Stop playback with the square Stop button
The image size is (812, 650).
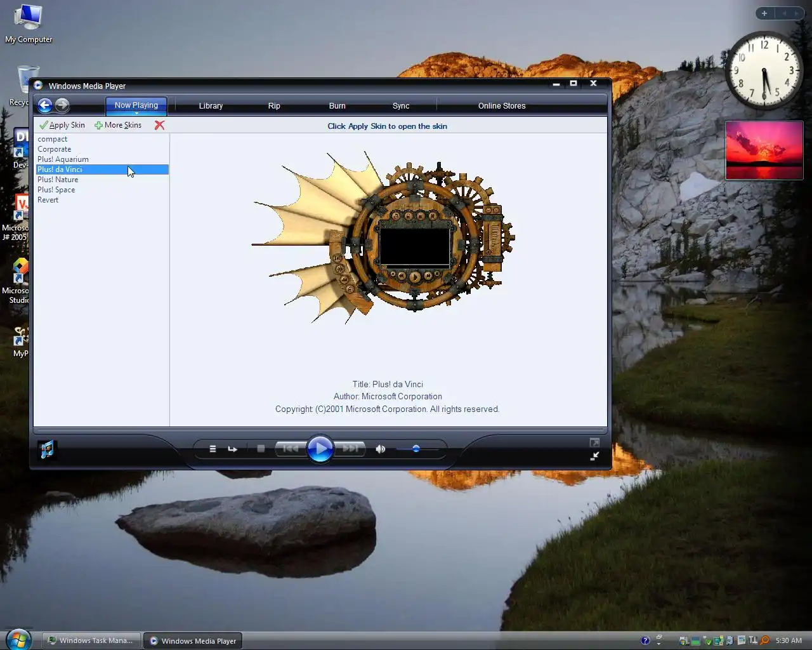[261, 449]
